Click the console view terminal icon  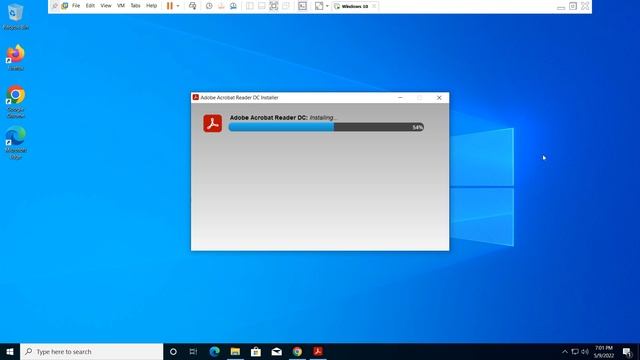coord(302,6)
